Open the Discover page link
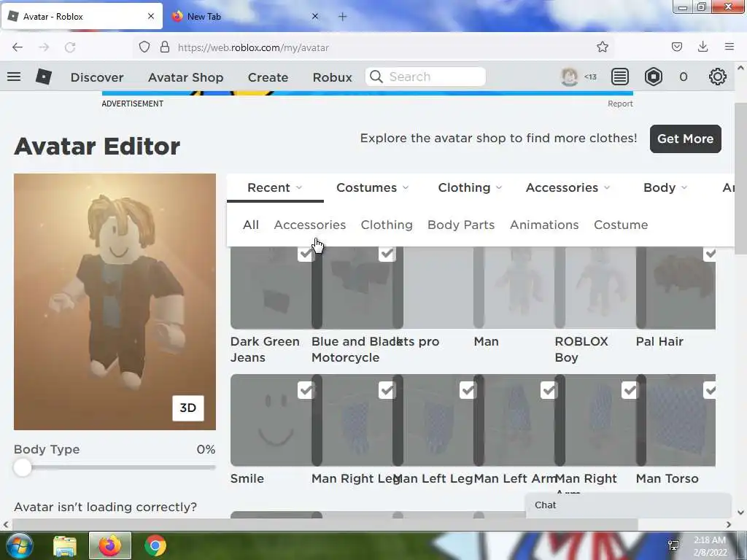 (97, 77)
